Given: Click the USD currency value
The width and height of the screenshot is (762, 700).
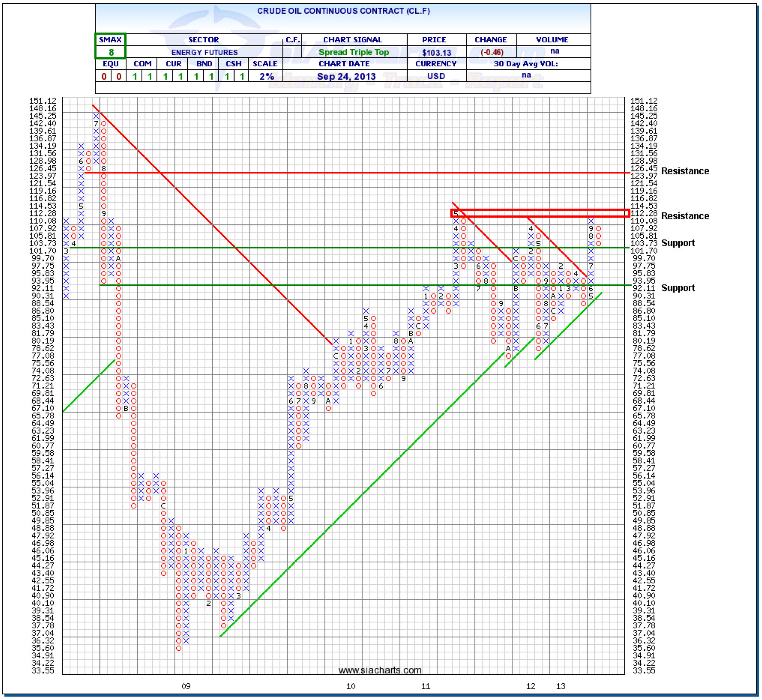Looking at the screenshot, I should (436, 76).
